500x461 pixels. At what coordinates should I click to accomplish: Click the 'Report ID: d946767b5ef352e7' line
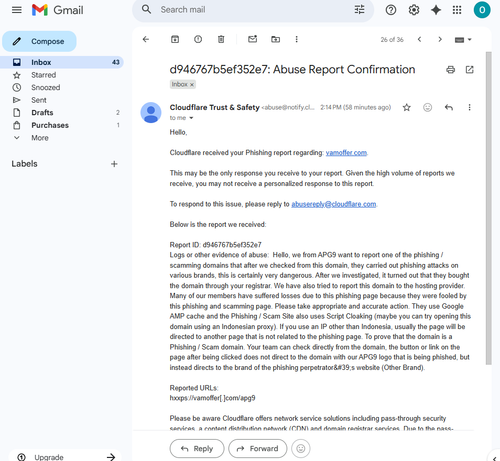point(215,245)
